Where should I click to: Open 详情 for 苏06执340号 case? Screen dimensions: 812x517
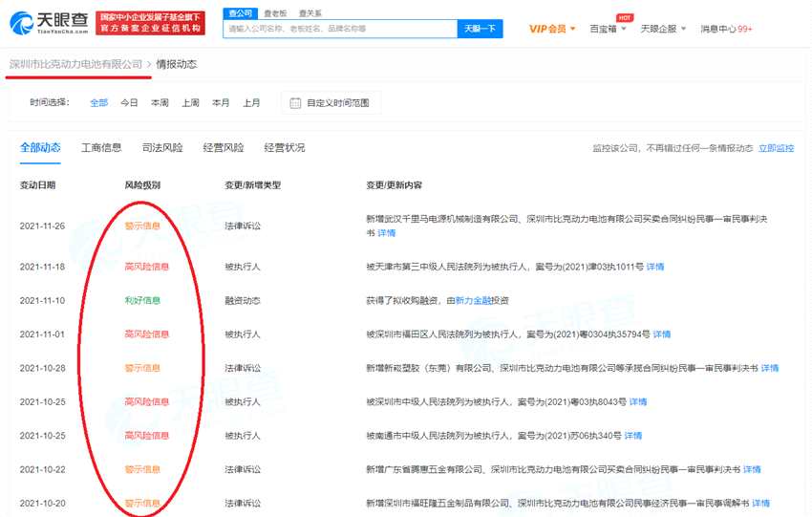click(632, 435)
